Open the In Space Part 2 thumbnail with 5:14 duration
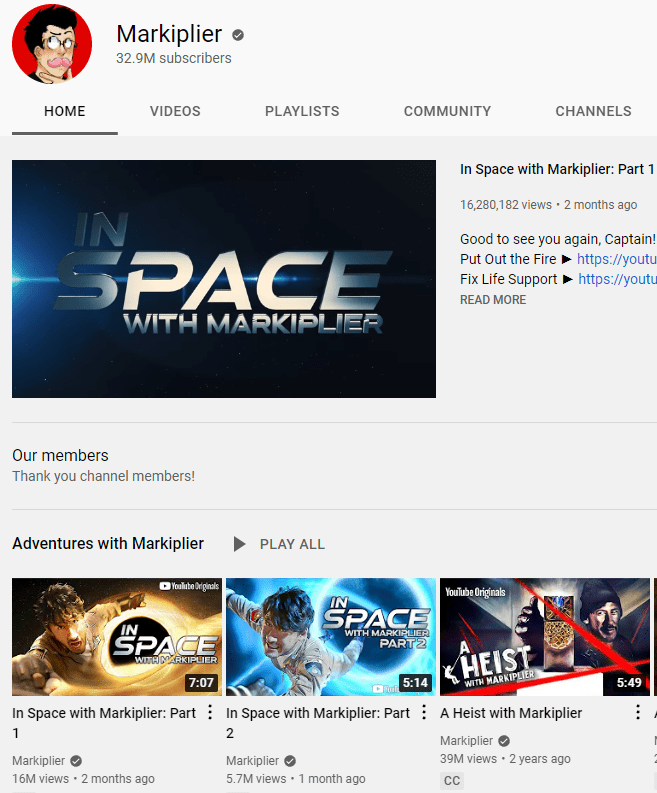The width and height of the screenshot is (657, 793). [331, 637]
